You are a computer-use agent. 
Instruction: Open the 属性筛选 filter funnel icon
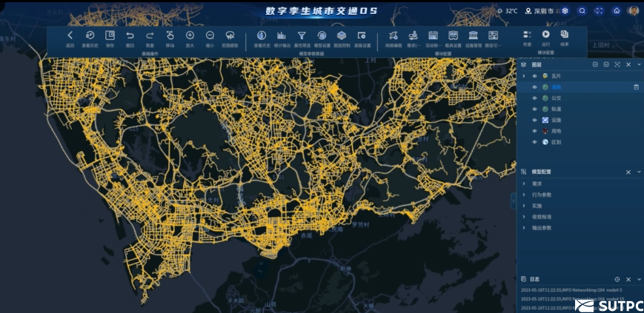pos(302,36)
